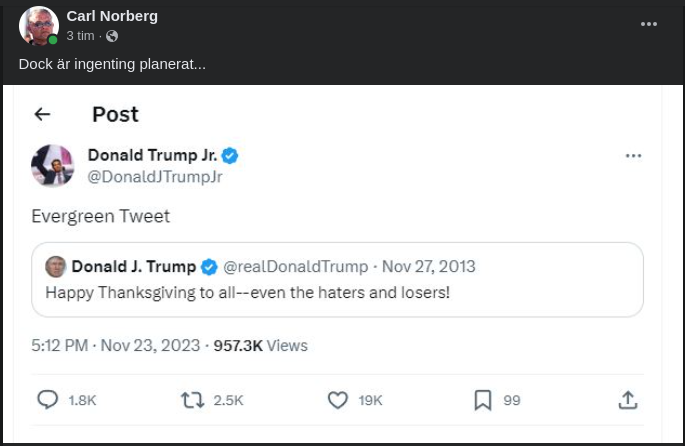The height and width of the screenshot is (446, 685).
Task: Click the bookmark icon
Action: [483, 400]
